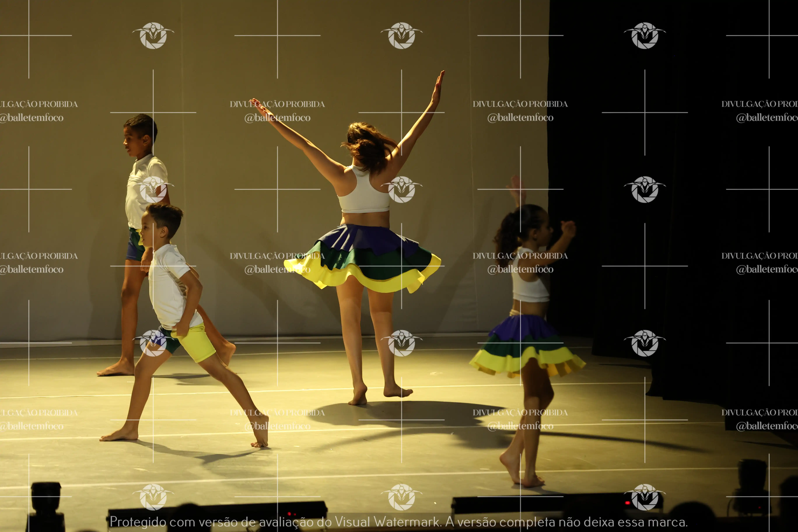Click the @balletemfoco text crossing the dancer's left arm
Screen dimensions: 798x532
[277, 118]
